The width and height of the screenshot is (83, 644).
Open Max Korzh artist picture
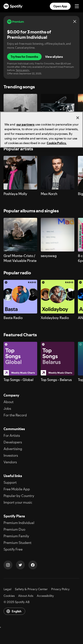58,172
